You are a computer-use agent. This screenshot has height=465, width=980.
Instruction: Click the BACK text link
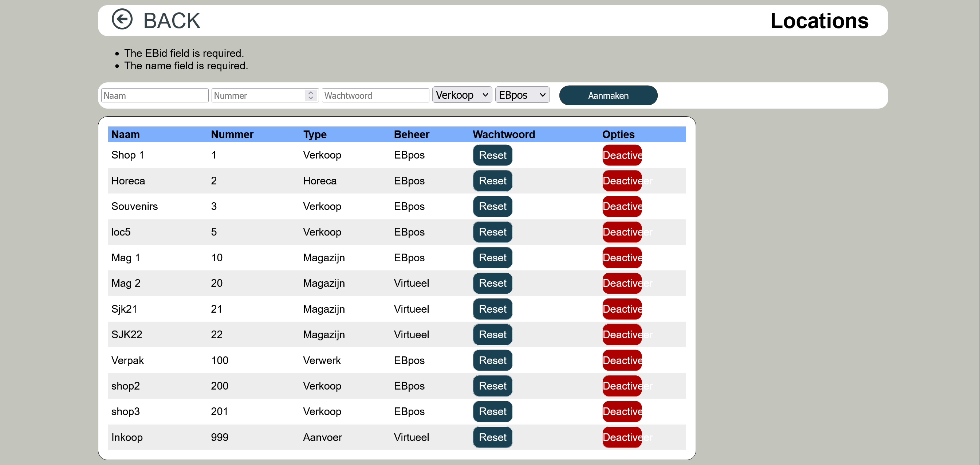click(172, 20)
